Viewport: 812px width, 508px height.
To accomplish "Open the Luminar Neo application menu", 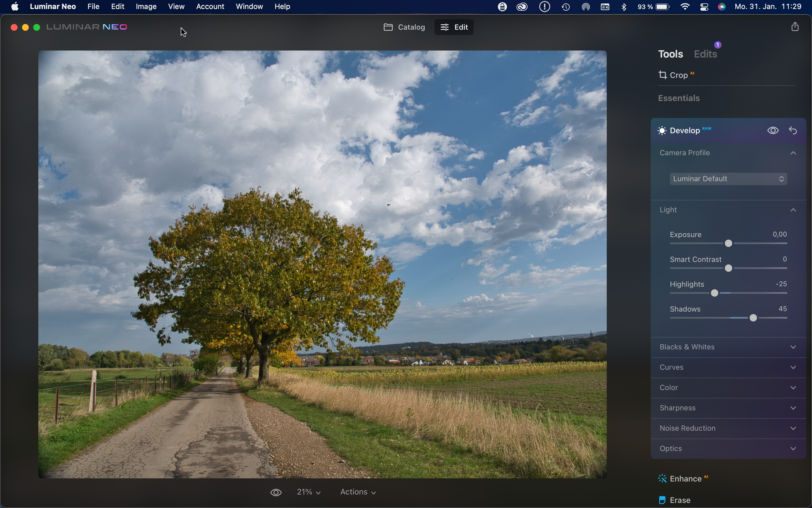I will (x=53, y=7).
